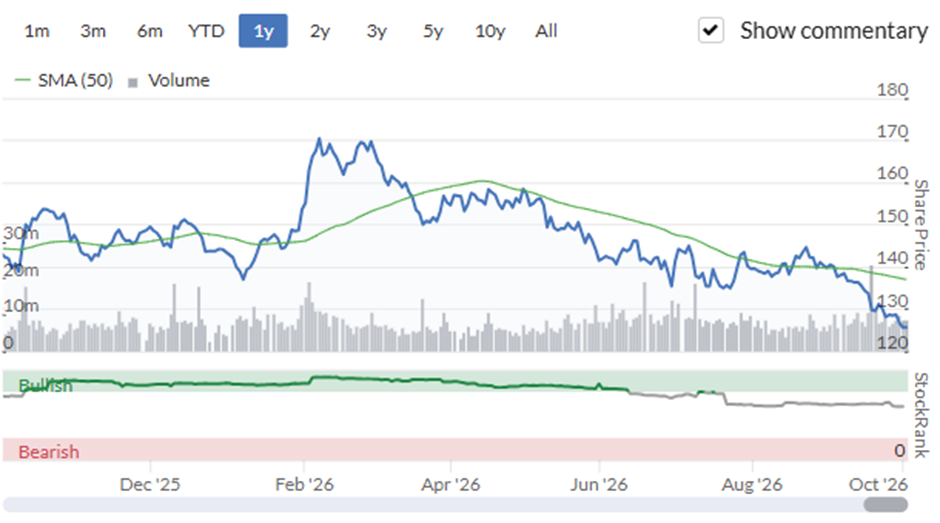Click the 130 price axis value
Viewport: 940px width, 523px height.
[892, 300]
